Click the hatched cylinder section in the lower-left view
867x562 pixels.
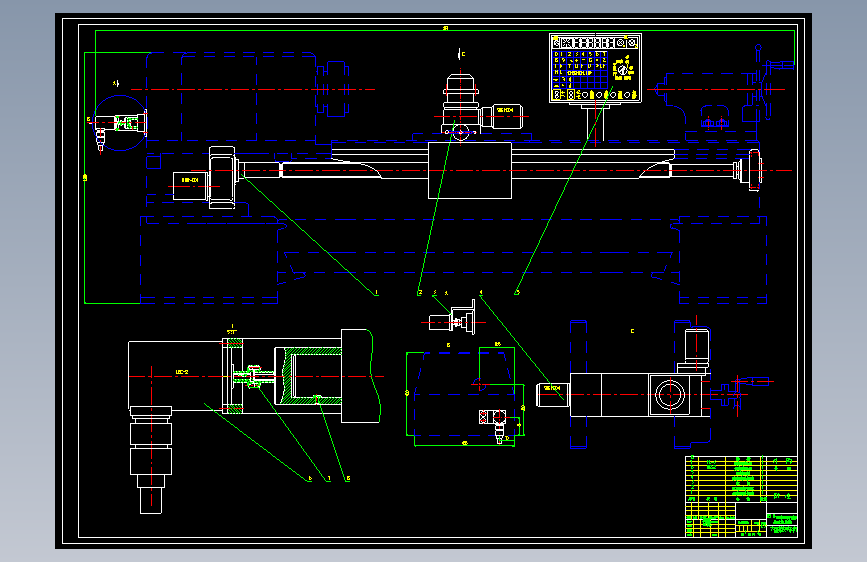(x=307, y=376)
